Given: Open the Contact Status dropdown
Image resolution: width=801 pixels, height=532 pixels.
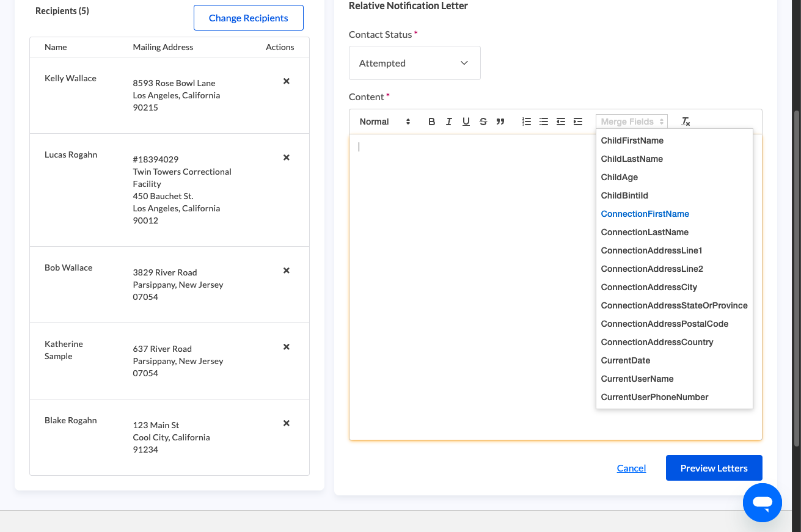Looking at the screenshot, I should (414, 63).
